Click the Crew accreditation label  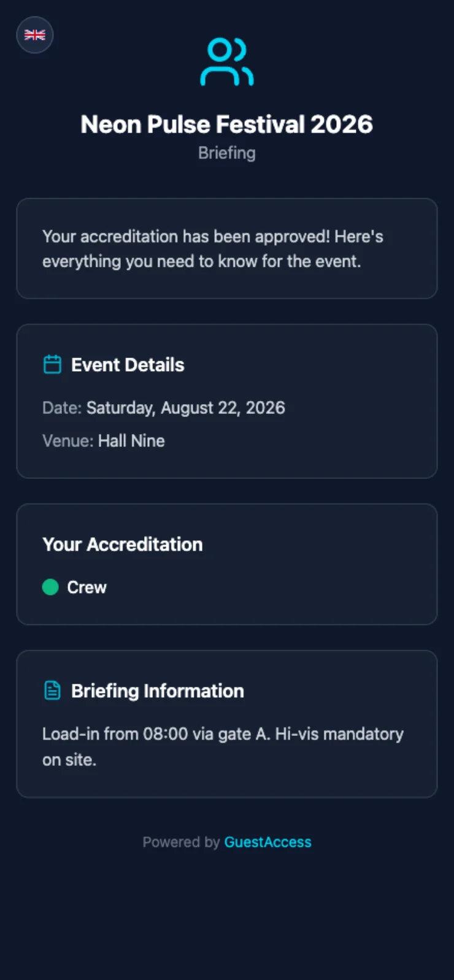[87, 588]
